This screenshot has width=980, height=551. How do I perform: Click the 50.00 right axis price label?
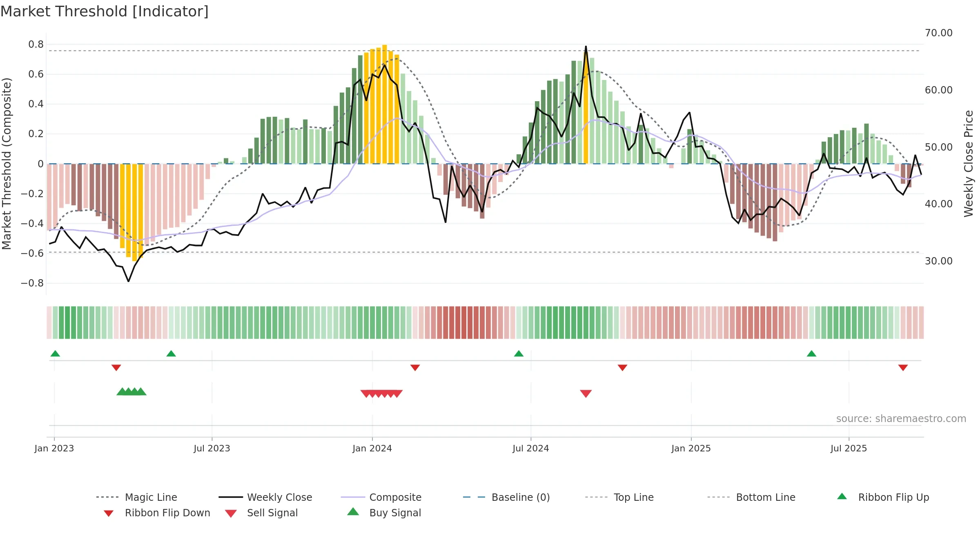[939, 147]
